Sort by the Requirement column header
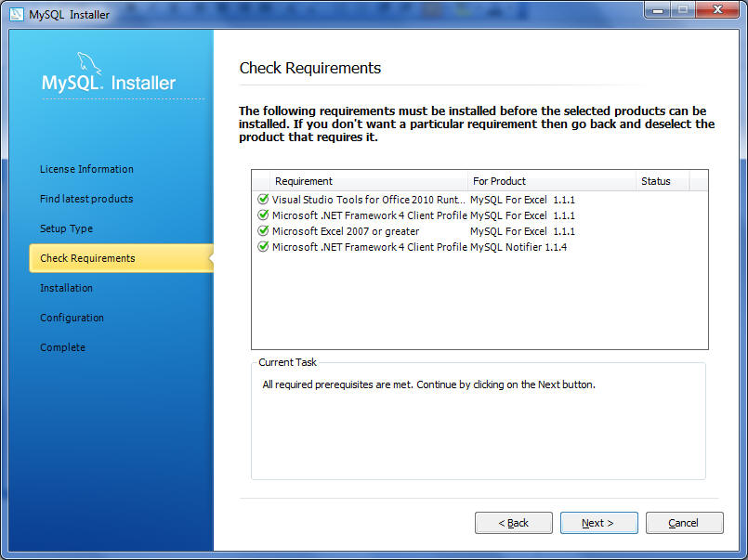The width and height of the screenshot is (748, 560). [x=368, y=181]
